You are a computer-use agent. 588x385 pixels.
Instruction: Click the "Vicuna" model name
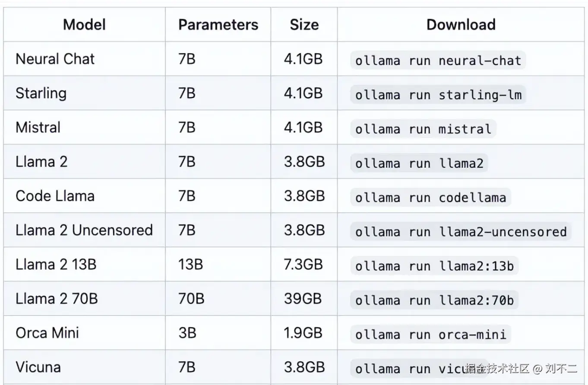coord(38,367)
